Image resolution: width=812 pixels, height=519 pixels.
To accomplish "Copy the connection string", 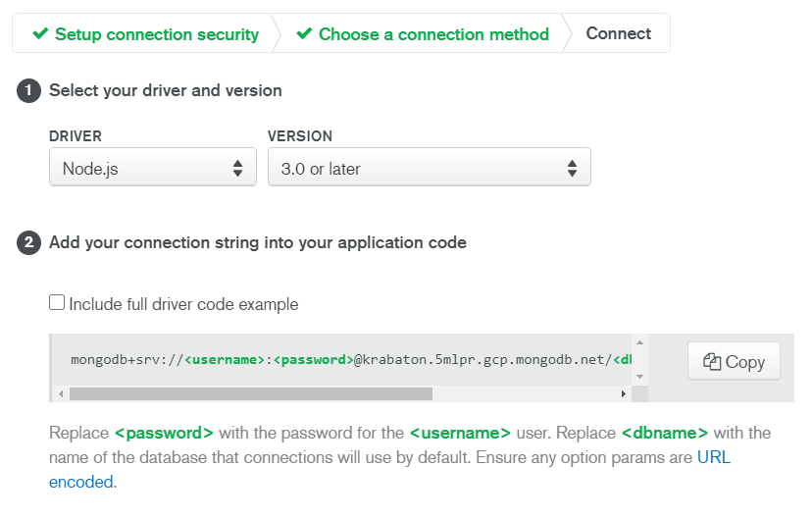I will pyautogui.click(x=734, y=361).
